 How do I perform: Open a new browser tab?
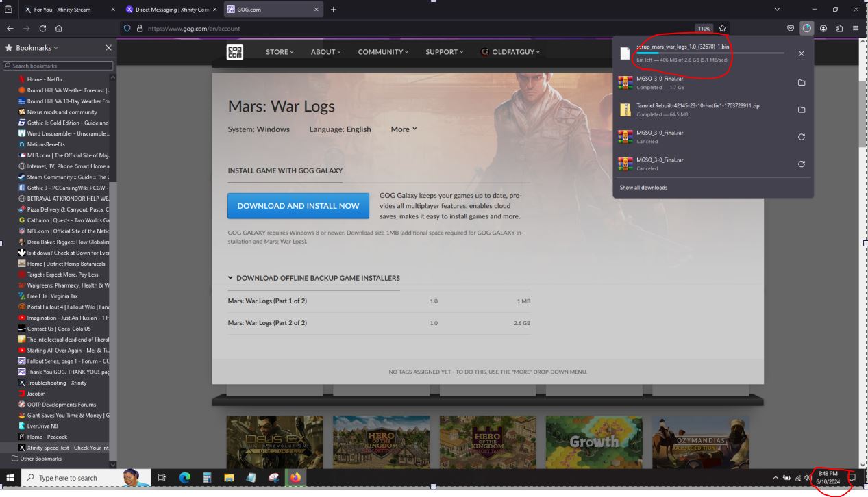(x=334, y=10)
